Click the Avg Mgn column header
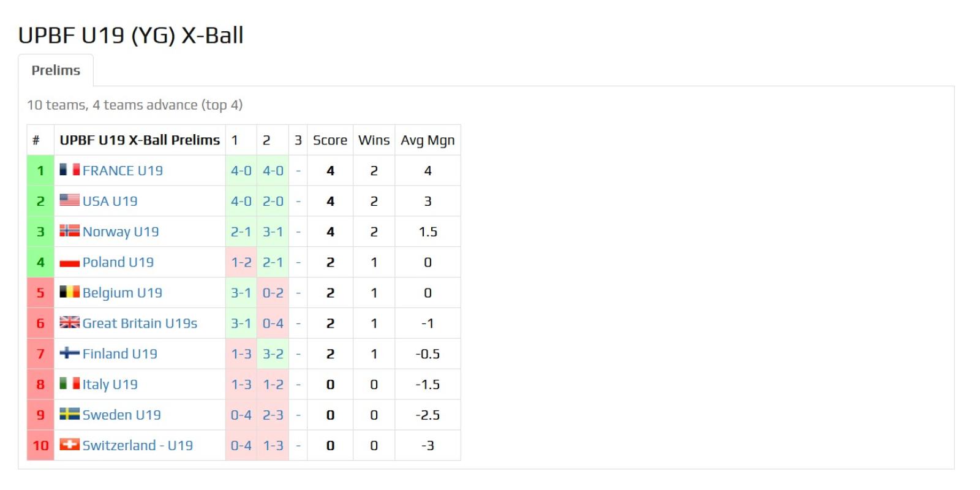 pos(428,140)
